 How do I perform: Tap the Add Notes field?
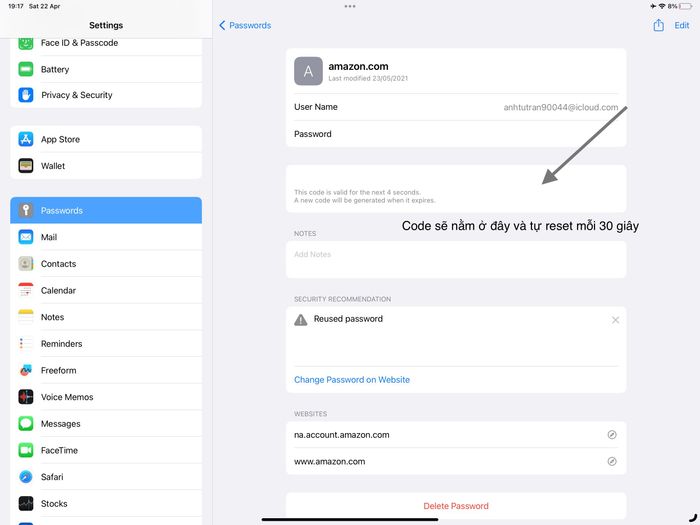(x=456, y=255)
